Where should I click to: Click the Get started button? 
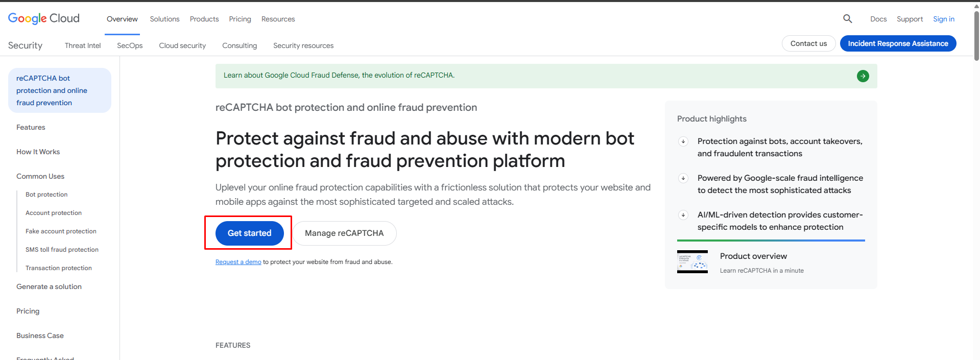[x=249, y=233]
